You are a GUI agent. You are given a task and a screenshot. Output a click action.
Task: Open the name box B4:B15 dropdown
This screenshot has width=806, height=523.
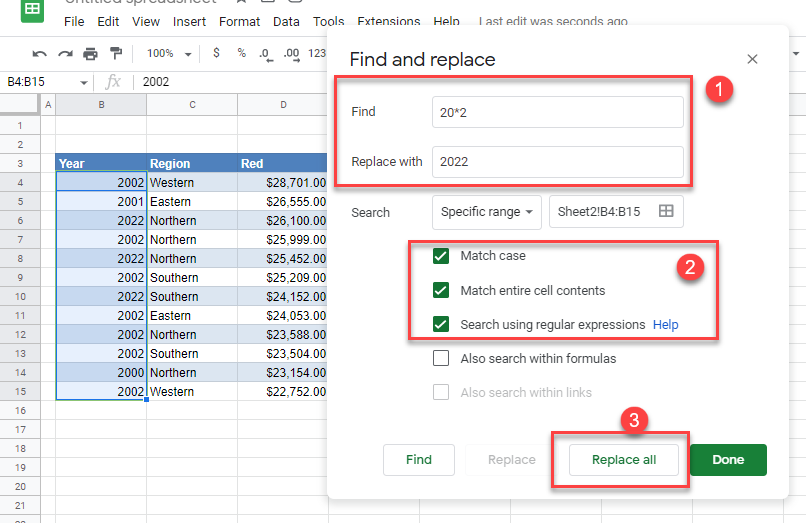click(x=83, y=82)
